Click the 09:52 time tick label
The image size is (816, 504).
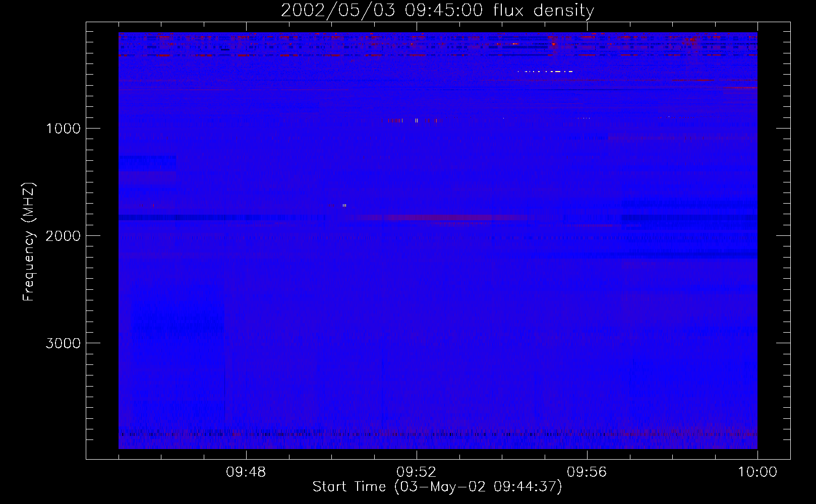417,472
